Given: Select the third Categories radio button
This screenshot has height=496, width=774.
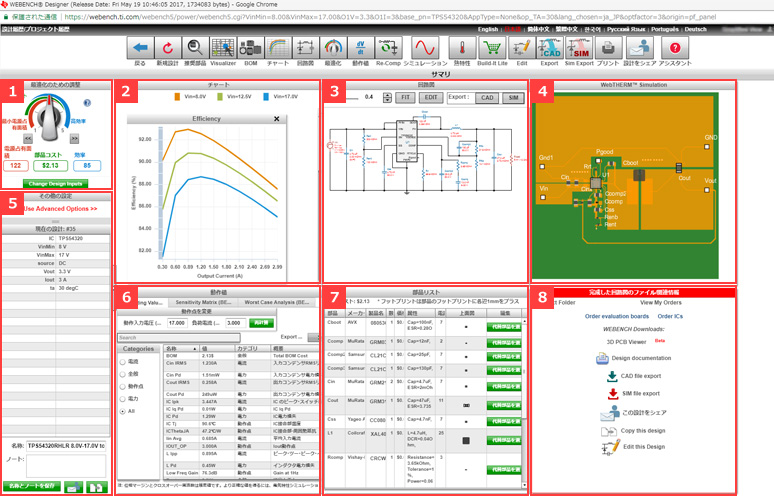Looking at the screenshot, I should pyautogui.click(x=122, y=386).
